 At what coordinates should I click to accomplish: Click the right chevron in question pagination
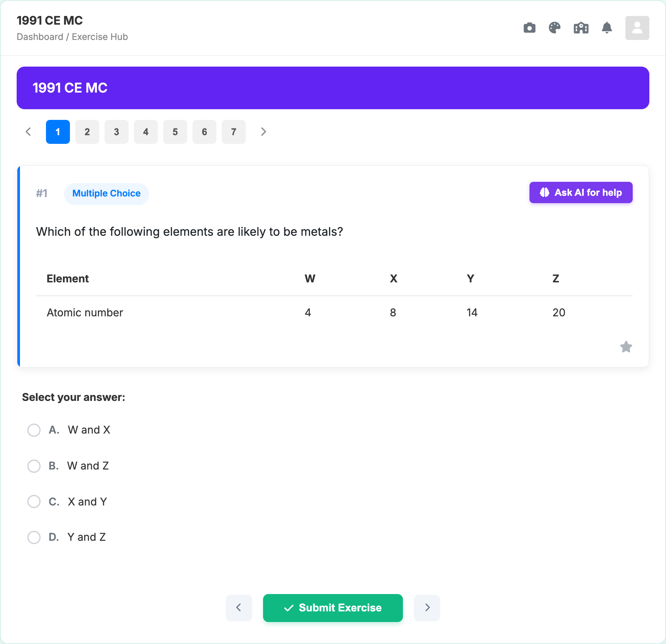[x=263, y=132]
